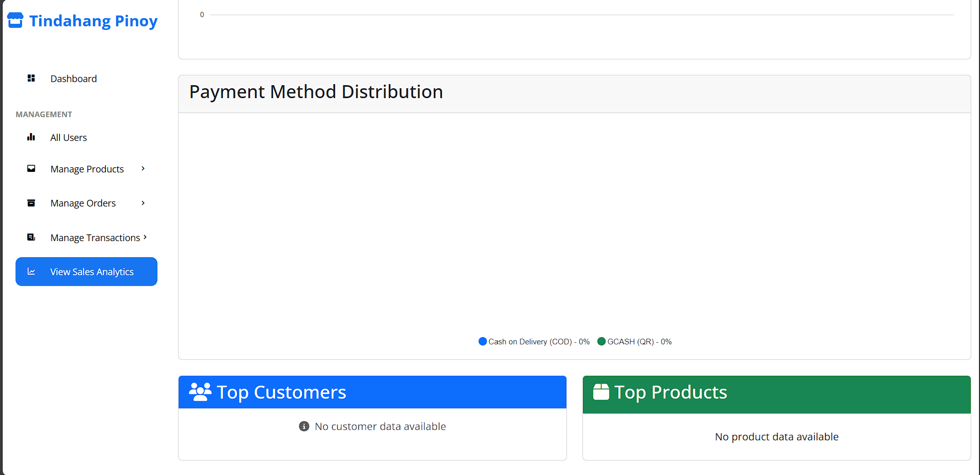
Task: Click the View Sales Analytics line chart icon
Action: tap(31, 272)
